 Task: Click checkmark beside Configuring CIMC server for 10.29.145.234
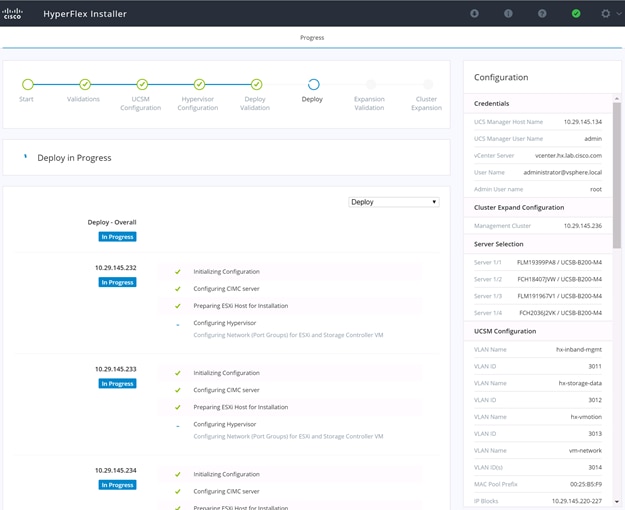pyautogui.click(x=178, y=492)
